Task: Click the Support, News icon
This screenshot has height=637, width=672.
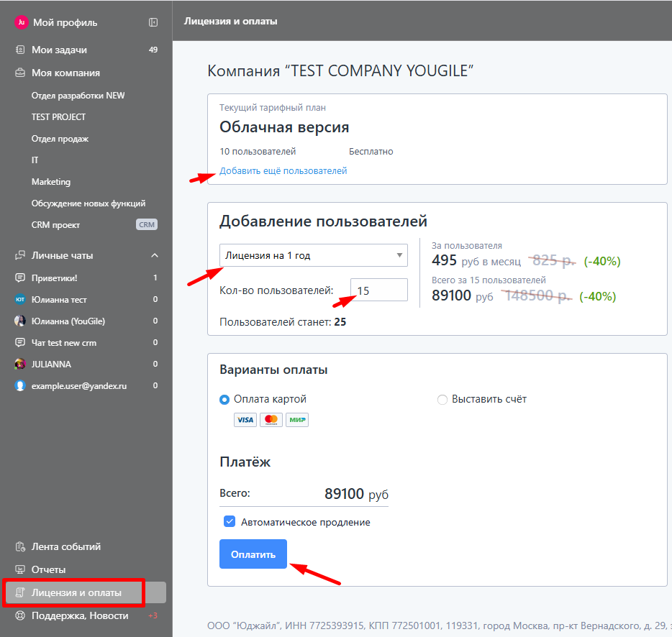Action: [x=20, y=615]
